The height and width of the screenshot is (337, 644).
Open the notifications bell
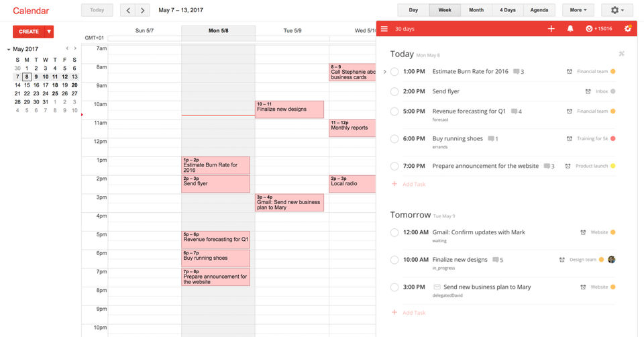570,29
